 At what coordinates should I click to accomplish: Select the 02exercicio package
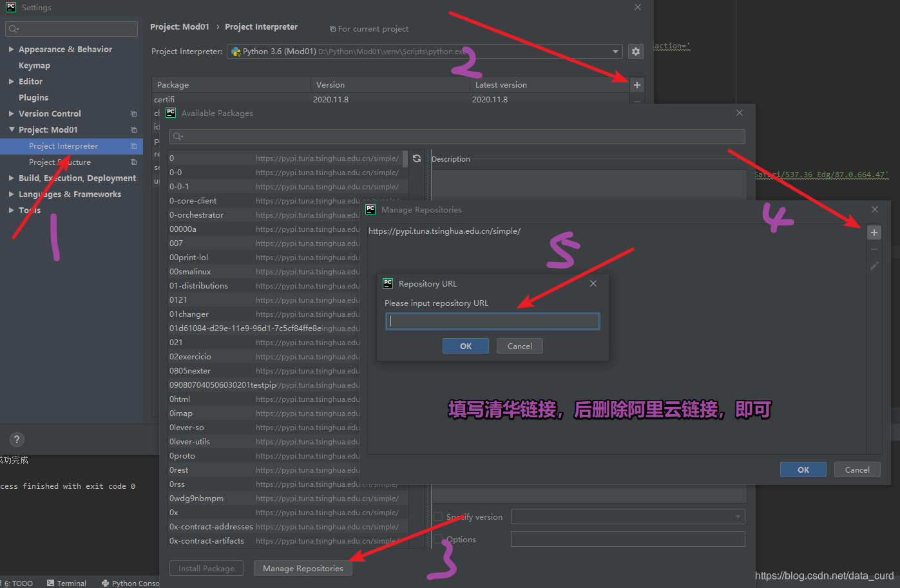click(190, 357)
